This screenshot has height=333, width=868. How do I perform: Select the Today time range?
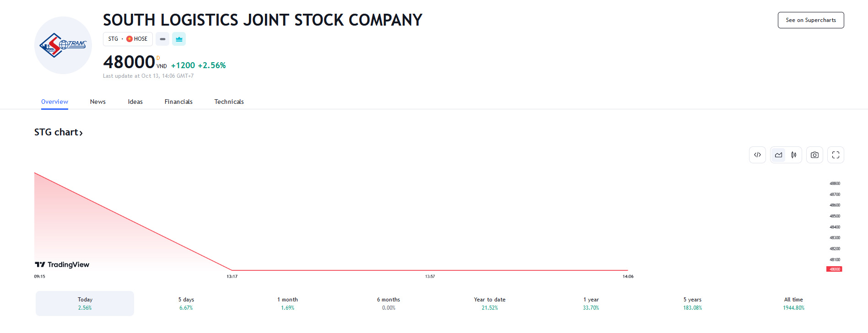tap(85, 303)
